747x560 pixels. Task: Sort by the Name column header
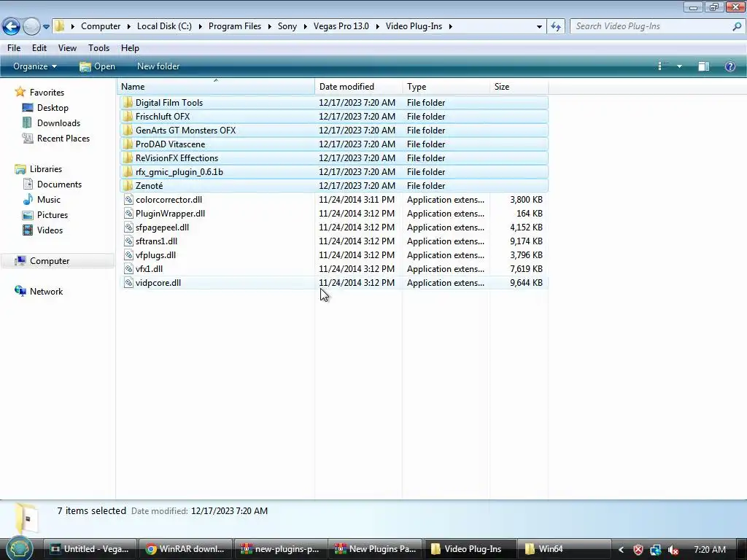(x=216, y=87)
